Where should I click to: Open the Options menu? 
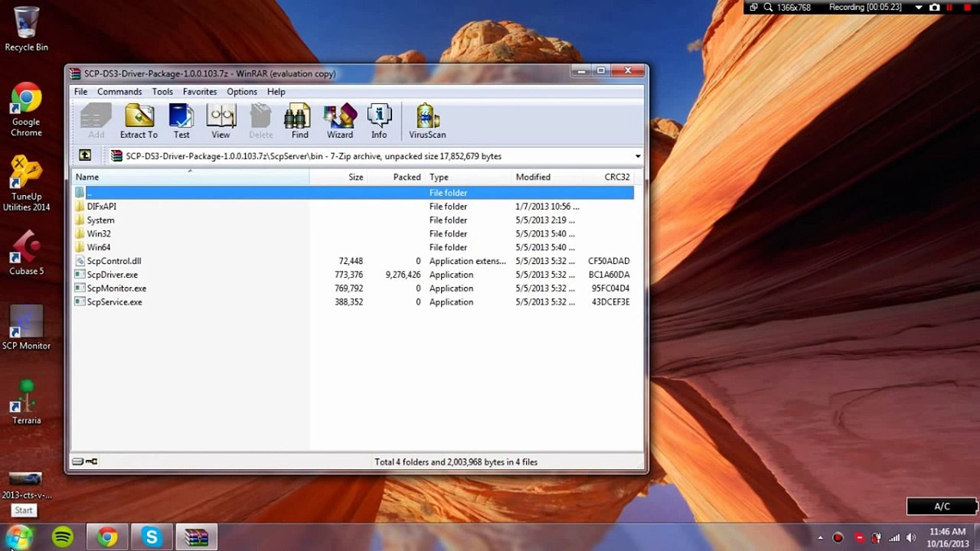pyautogui.click(x=242, y=92)
